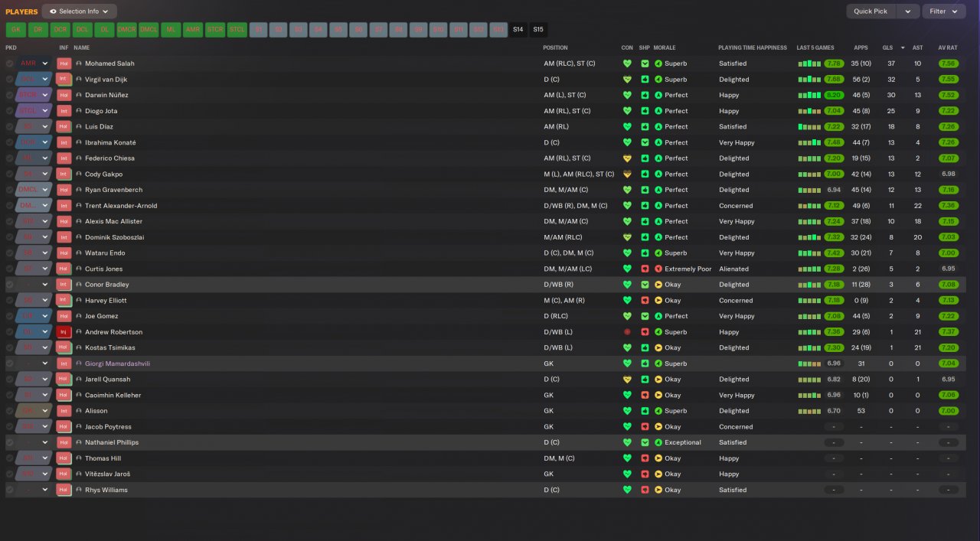Toggle the picked checkmark for Virgil van Dijk

pyautogui.click(x=10, y=80)
